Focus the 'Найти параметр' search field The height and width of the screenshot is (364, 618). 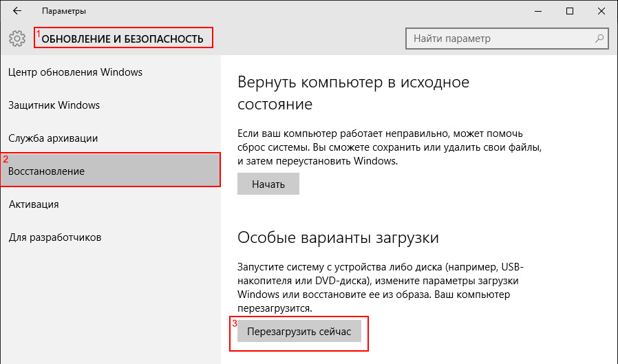[507, 39]
